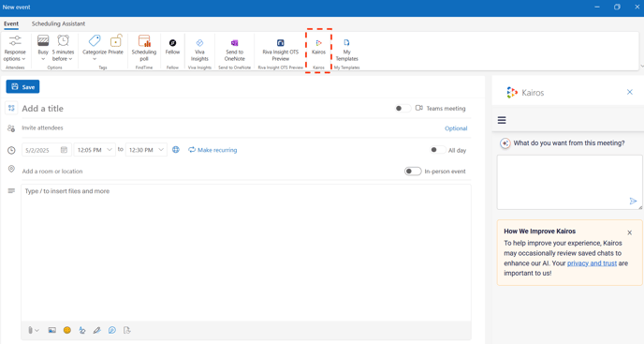Screen dimensions: 644x344
Task: Open the calendar date picker icon
Action: coord(64,150)
